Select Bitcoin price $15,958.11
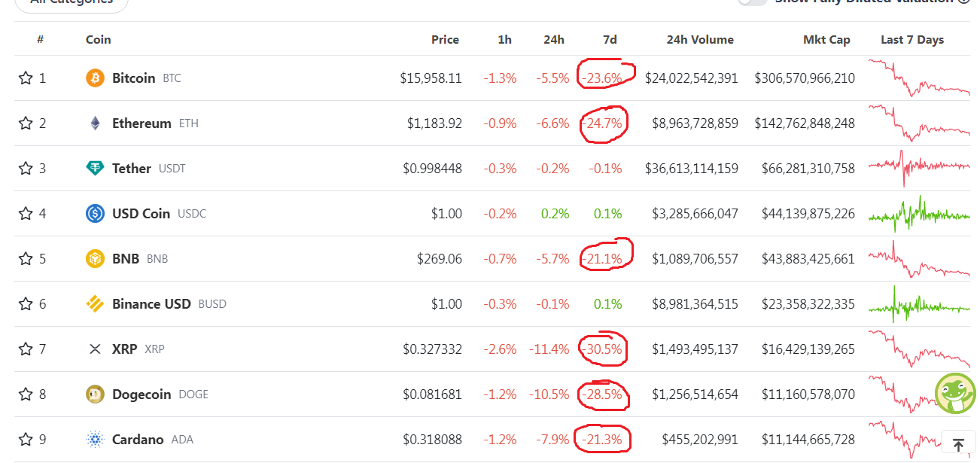This screenshot has width=980, height=463. coord(431,78)
